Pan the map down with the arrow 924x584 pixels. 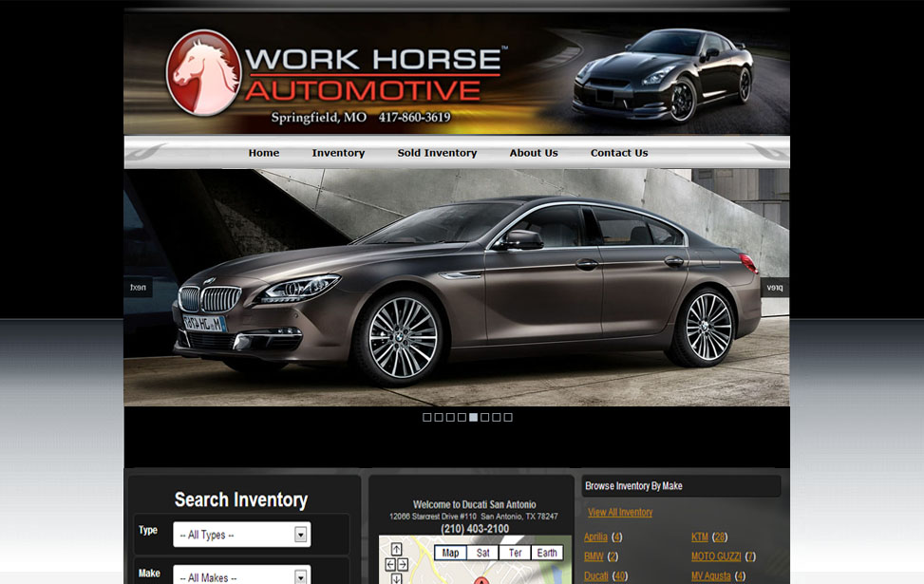click(397, 578)
